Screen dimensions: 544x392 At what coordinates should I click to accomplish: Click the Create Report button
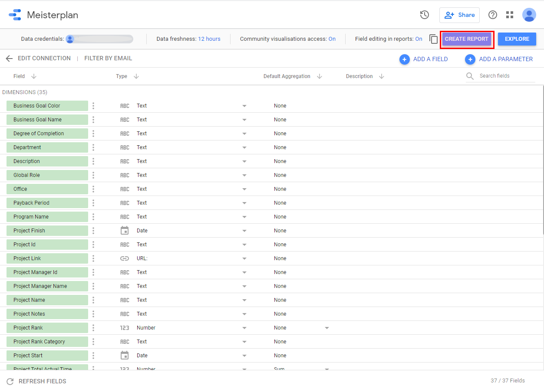tap(466, 39)
